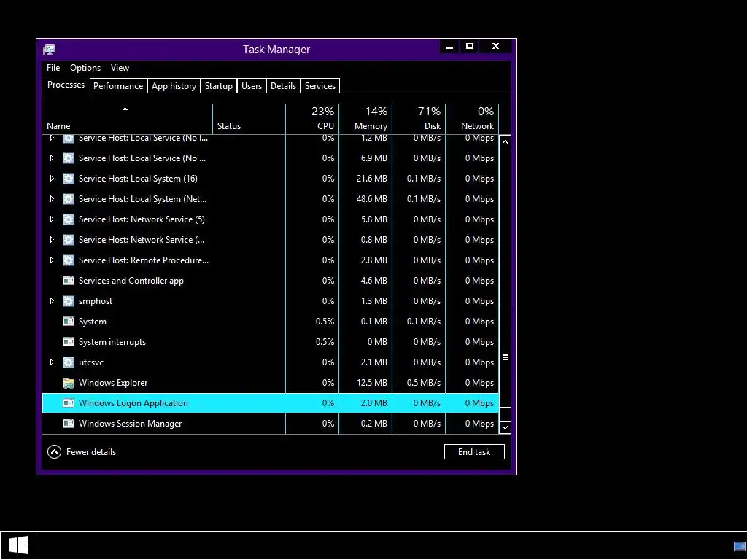Viewport: 747px width, 560px height.
Task: Switch to the Startup tab
Action: pyautogui.click(x=219, y=86)
